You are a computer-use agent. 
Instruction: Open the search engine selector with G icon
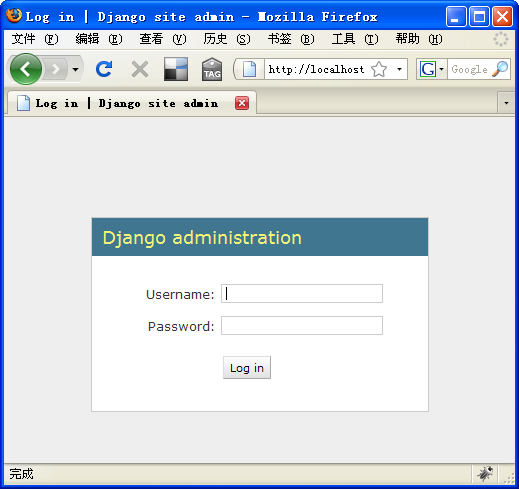pyautogui.click(x=432, y=69)
